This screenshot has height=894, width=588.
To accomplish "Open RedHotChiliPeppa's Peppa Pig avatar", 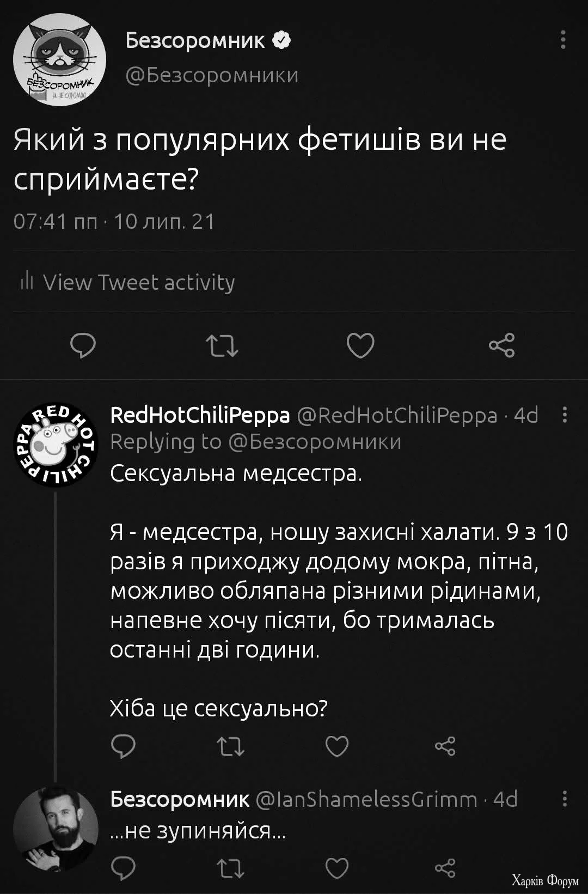I will point(56,446).
